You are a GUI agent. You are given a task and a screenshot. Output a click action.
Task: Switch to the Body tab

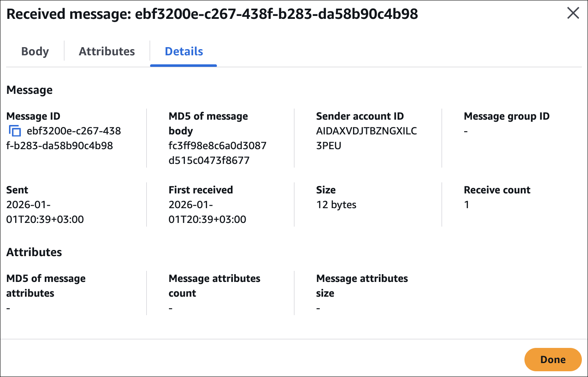pyautogui.click(x=35, y=52)
